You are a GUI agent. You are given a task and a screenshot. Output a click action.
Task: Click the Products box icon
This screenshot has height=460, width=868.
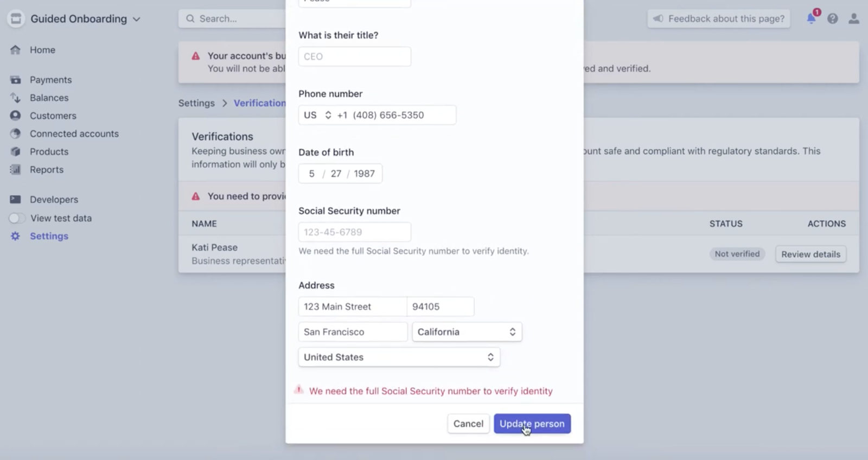pyautogui.click(x=15, y=151)
